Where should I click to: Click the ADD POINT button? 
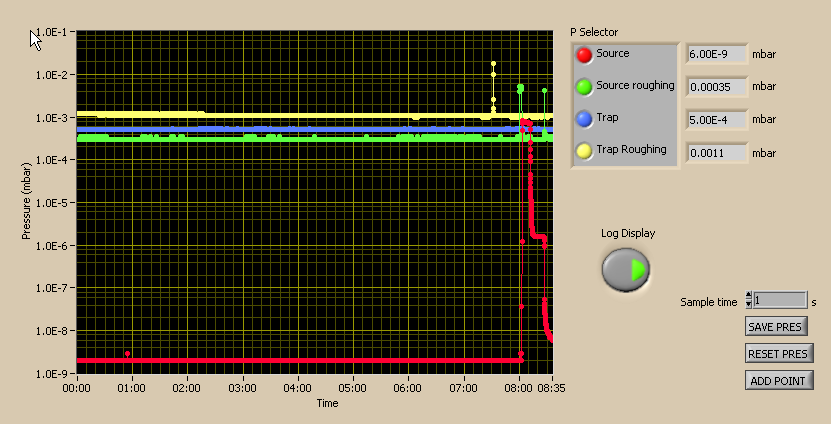[x=779, y=381]
